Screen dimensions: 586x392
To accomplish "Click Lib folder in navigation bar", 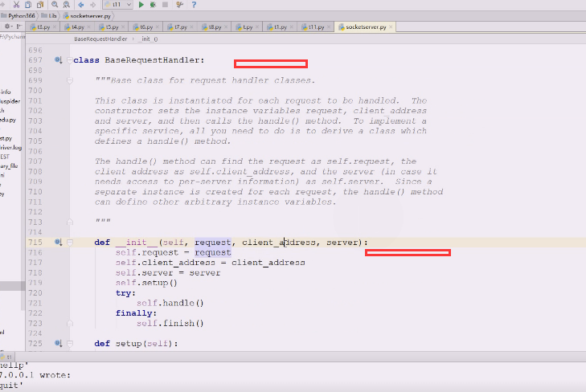I will 49,16.
